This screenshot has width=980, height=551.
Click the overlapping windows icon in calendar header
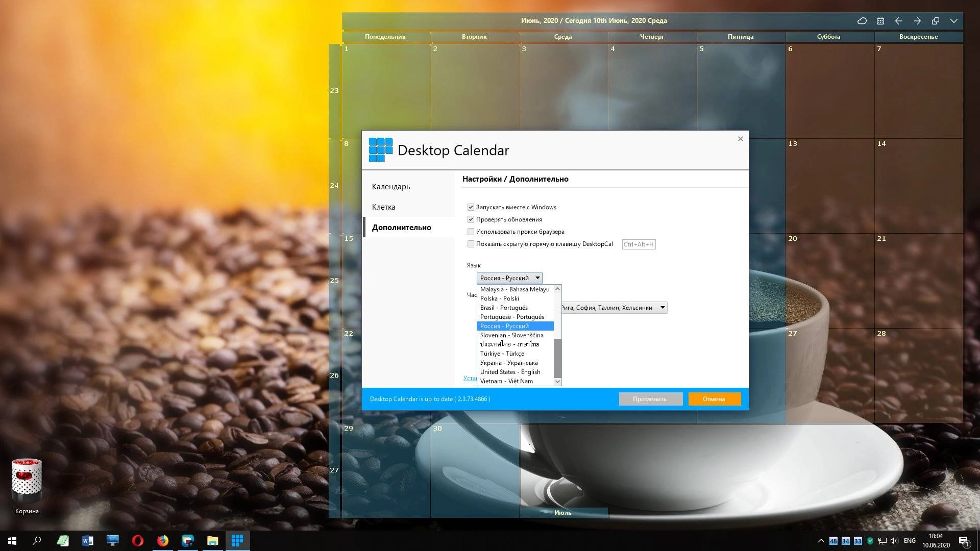point(936,21)
